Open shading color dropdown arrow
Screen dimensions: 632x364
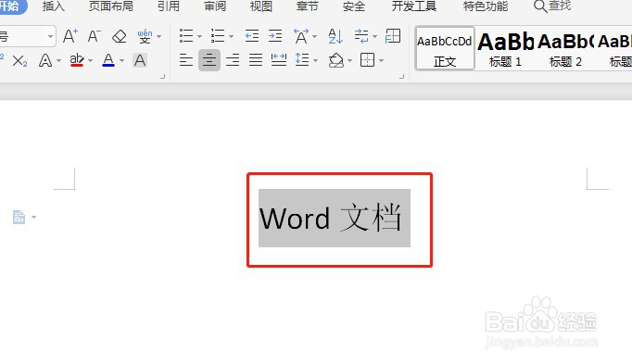(x=349, y=61)
